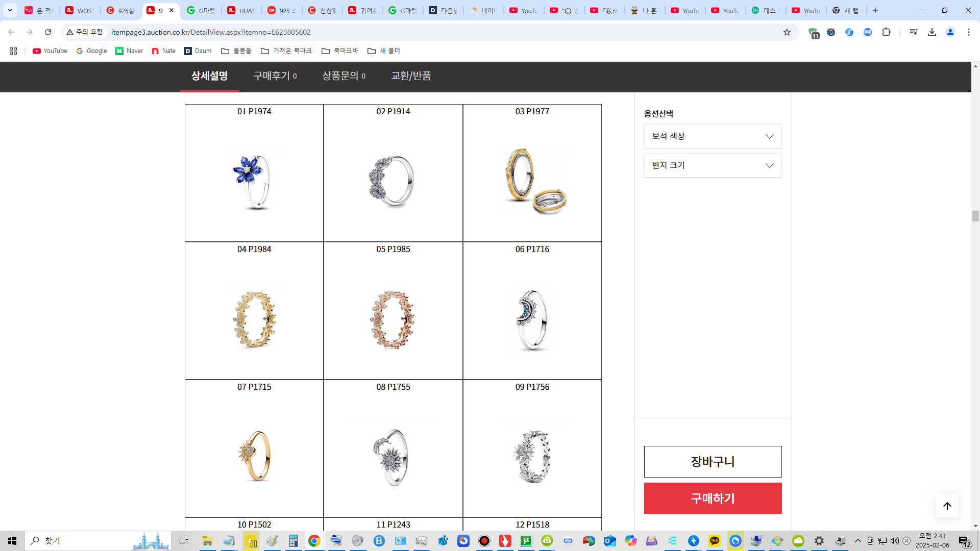The image size is (980, 551).
Task: Close the active auction tab
Action: (171, 10)
